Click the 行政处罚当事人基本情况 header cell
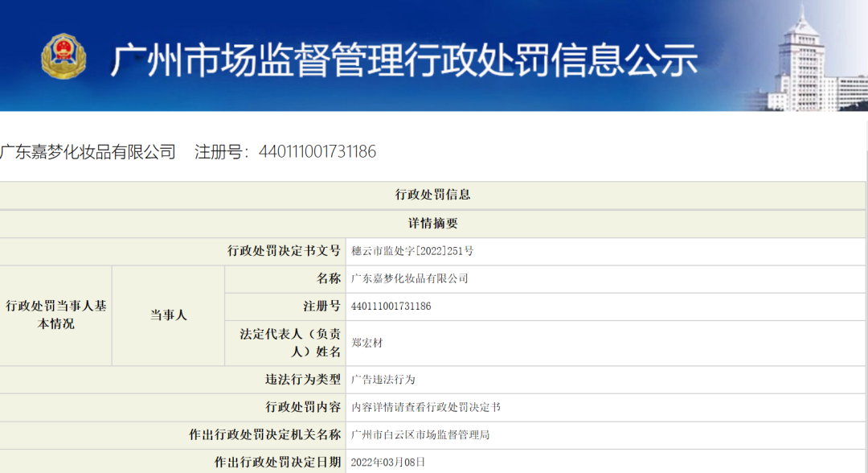 pos(56,314)
